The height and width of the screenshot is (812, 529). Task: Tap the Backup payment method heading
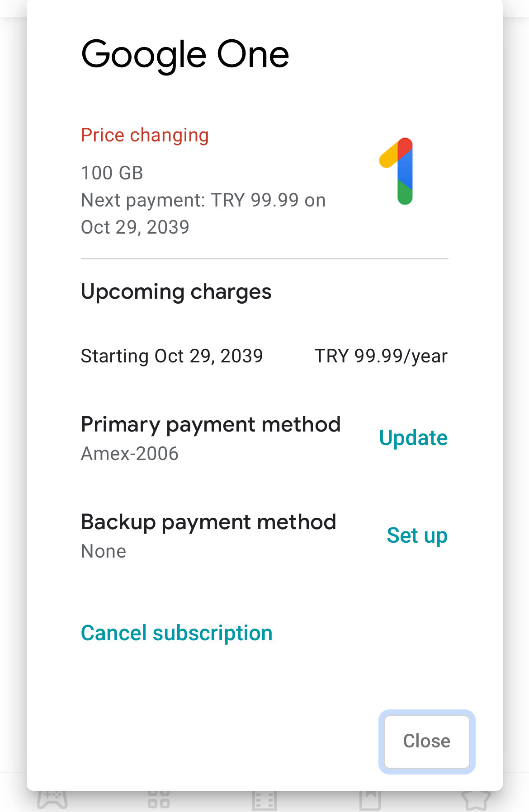click(208, 522)
